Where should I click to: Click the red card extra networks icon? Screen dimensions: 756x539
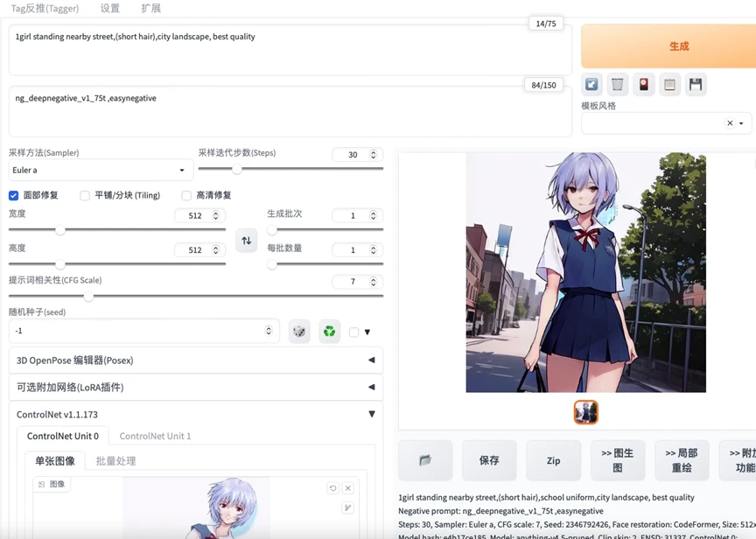pos(644,85)
